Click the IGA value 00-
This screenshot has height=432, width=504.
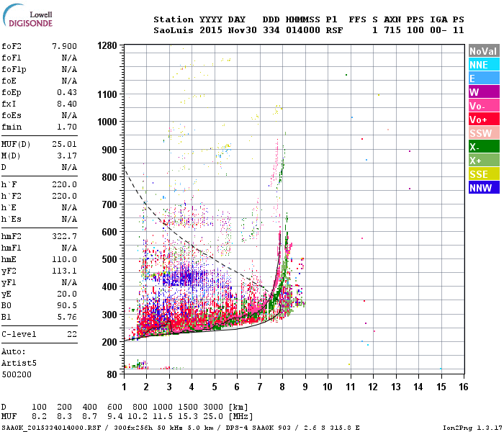[438, 30]
